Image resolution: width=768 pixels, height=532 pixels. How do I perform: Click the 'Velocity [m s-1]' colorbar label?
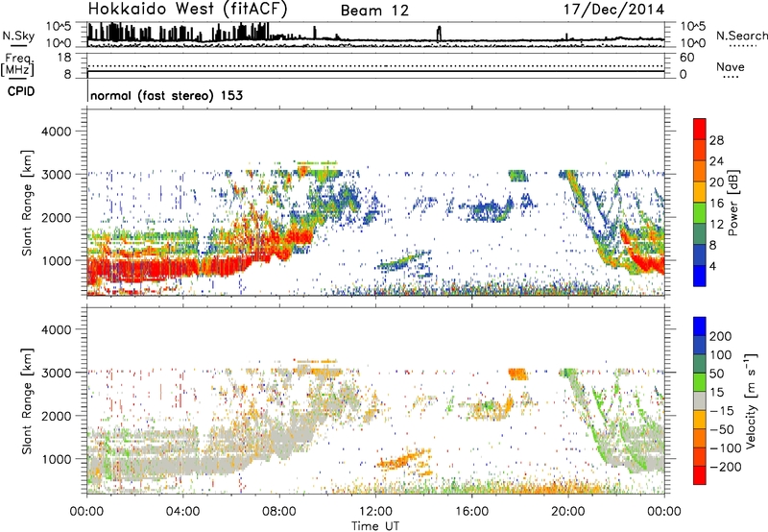751,400
